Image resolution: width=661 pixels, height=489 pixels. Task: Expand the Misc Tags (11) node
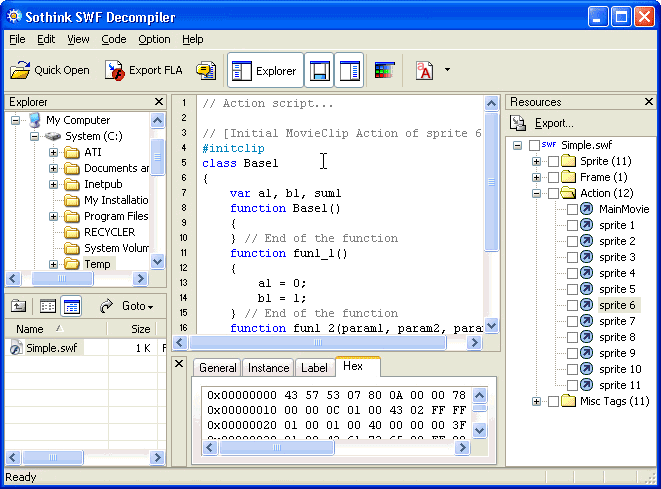point(536,402)
